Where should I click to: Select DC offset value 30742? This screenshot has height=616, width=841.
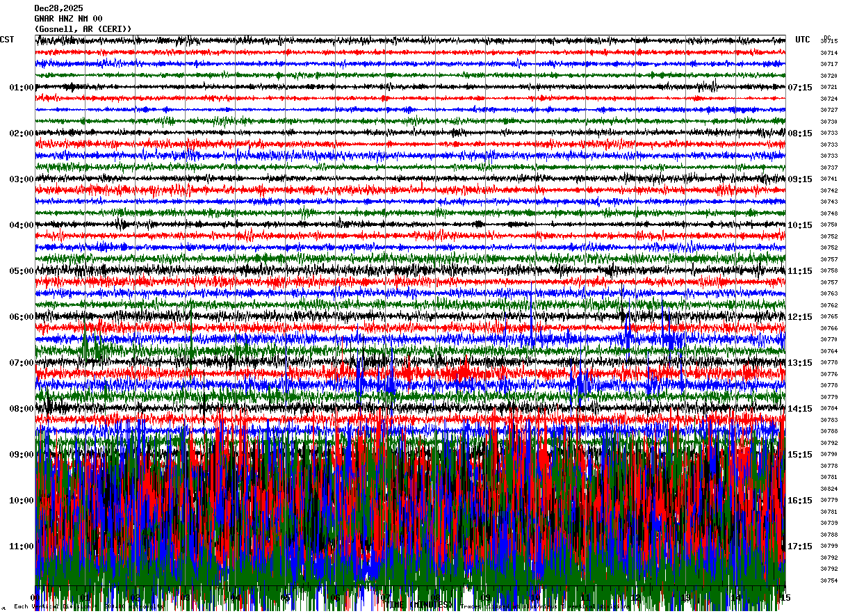click(x=829, y=191)
